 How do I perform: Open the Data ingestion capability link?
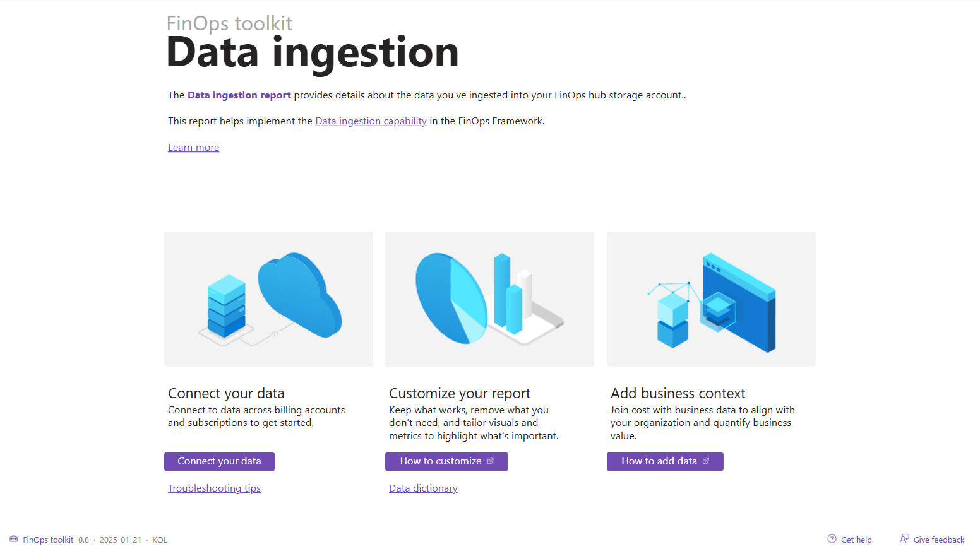[x=371, y=121]
